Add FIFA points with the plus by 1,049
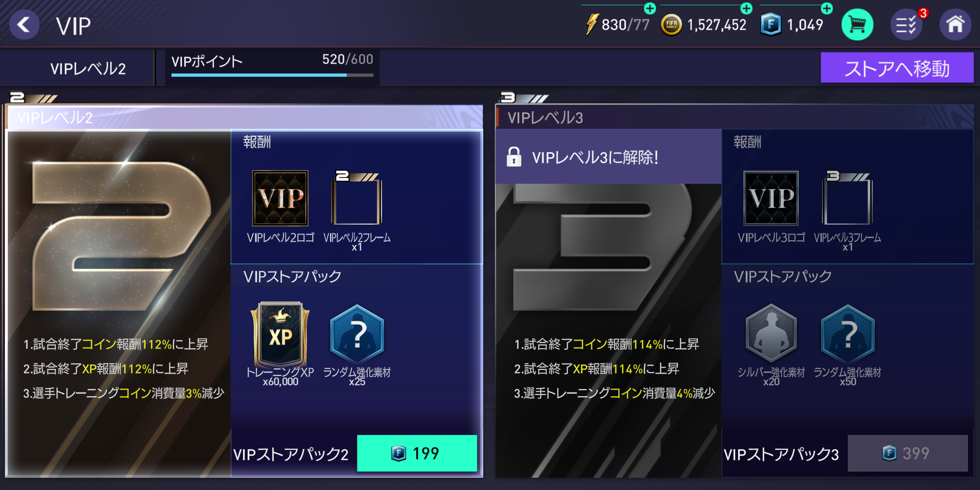The height and width of the screenshot is (490, 980). (x=827, y=8)
